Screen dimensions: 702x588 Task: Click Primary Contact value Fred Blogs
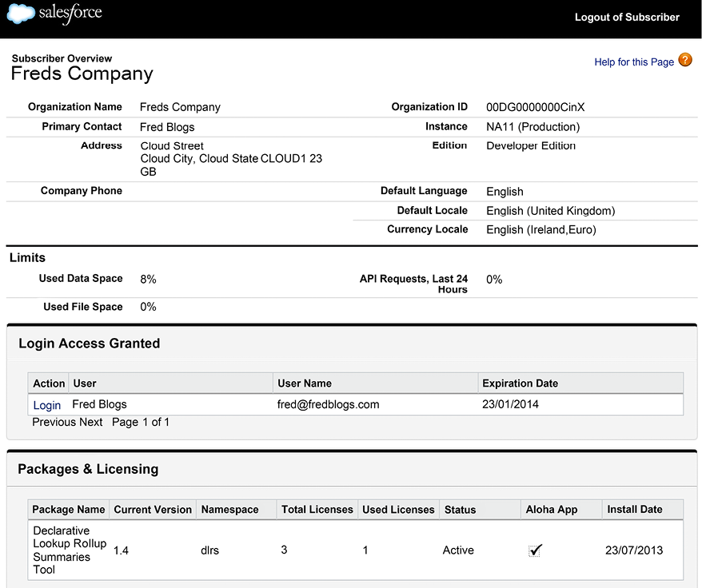click(x=167, y=127)
